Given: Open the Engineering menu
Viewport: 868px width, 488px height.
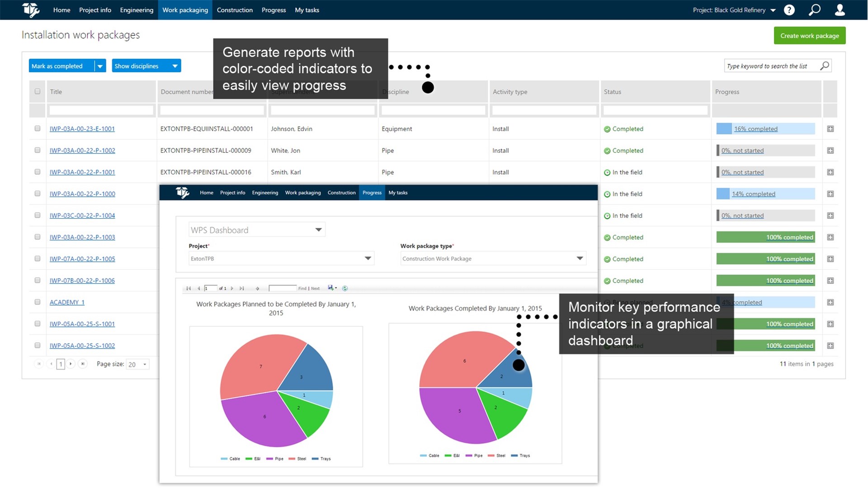Looking at the screenshot, I should [137, 10].
